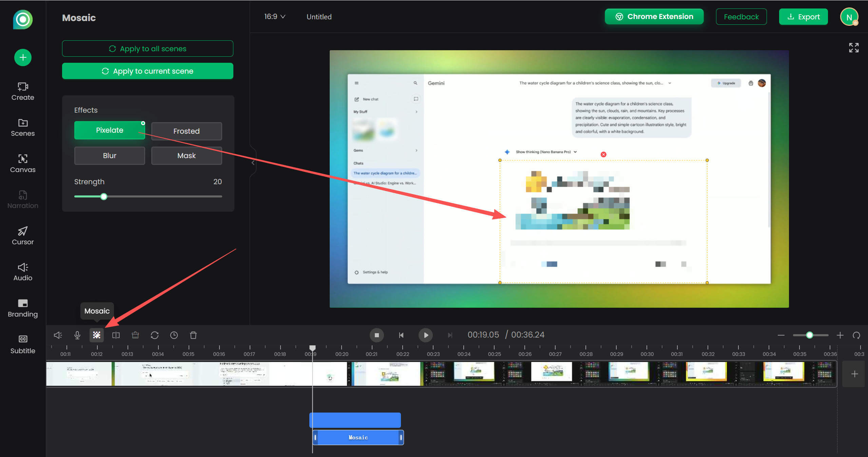The height and width of the screenshot is (457, 868).
Task: Open the Scenes tab in sidebar
Action: [23, 127]
